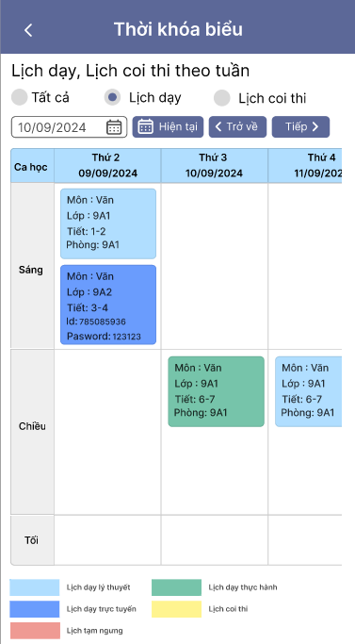355x644 pixels.
Task: Select the Tất cả radio option
Action: tap(19, 97)
